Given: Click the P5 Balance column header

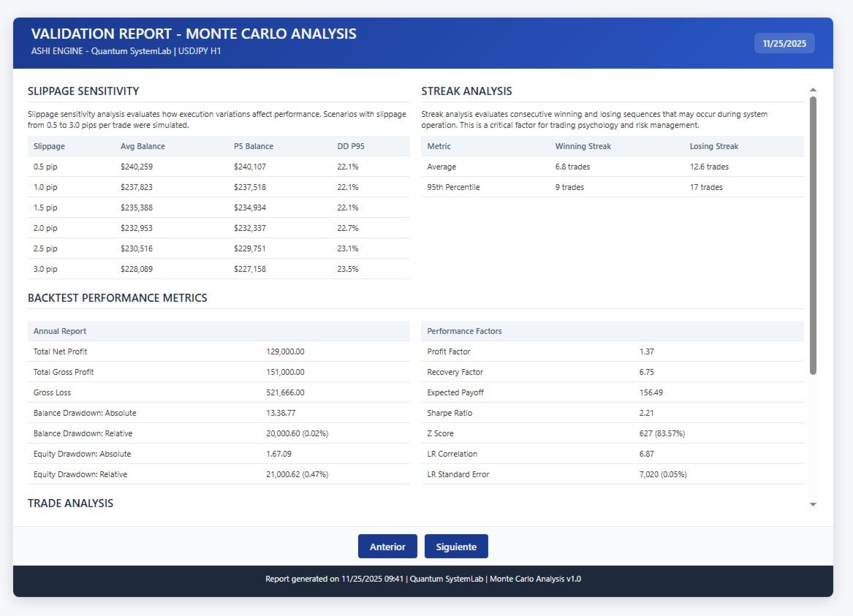Looking at the screenshot, I should (x=254, y=146).
